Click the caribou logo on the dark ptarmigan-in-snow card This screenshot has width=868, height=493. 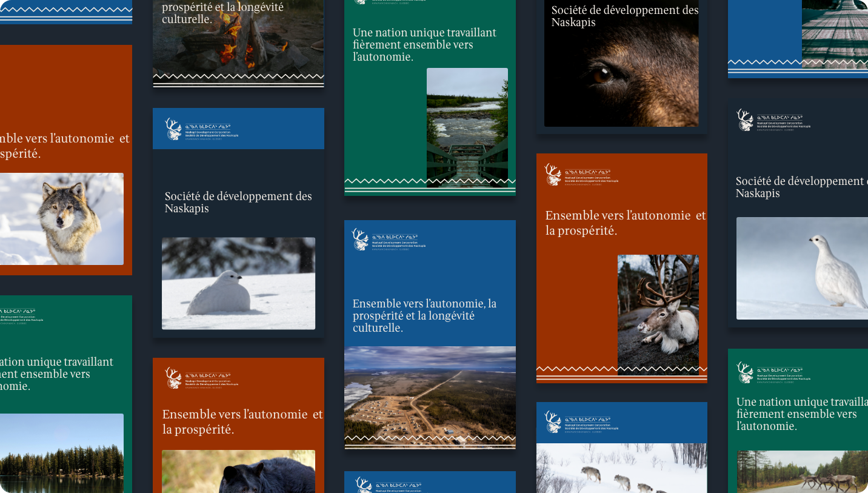(174, 129)
